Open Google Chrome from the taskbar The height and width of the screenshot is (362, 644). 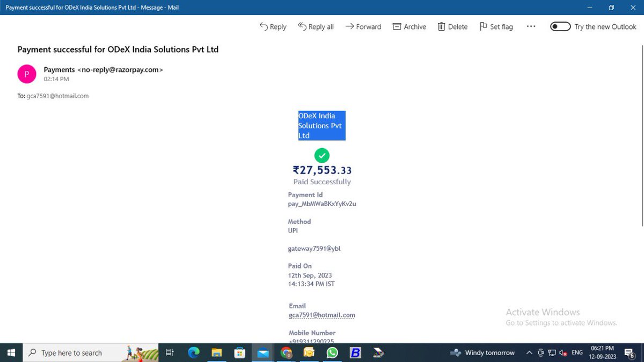click(286, 353)
